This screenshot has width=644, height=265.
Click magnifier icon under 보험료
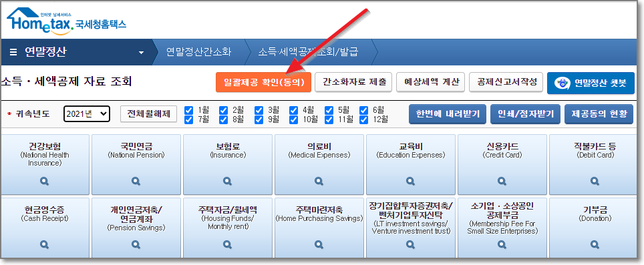tap(228, 181)
